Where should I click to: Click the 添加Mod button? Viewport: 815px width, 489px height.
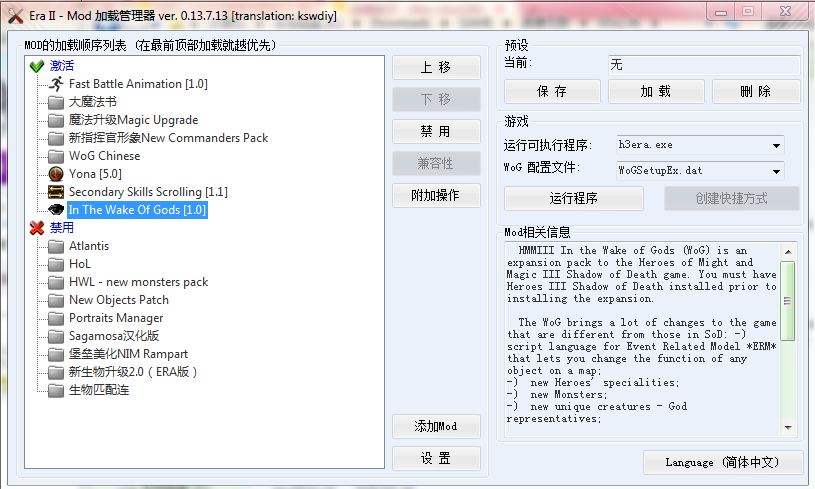pos(436,427)
